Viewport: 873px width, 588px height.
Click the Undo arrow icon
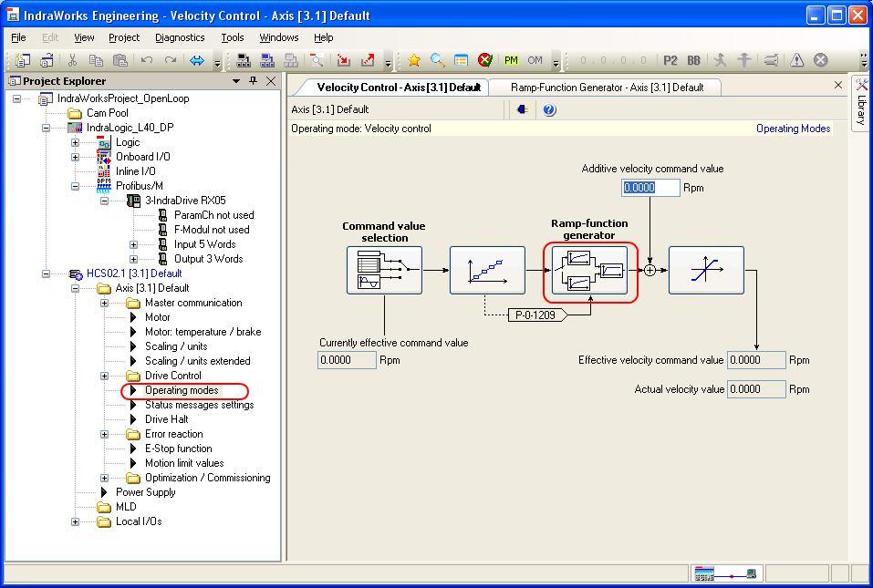pyautogui.click(x=147, y=60)
